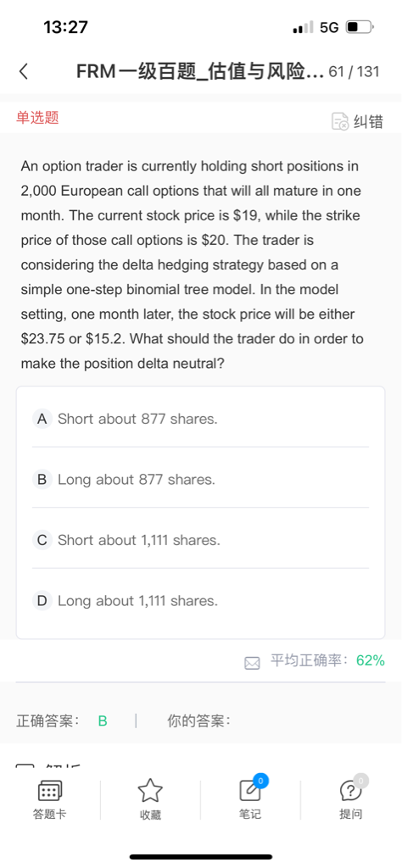Select option D Long about 1,111 shares
Screen dimensions: 402x868
point(200,601)
